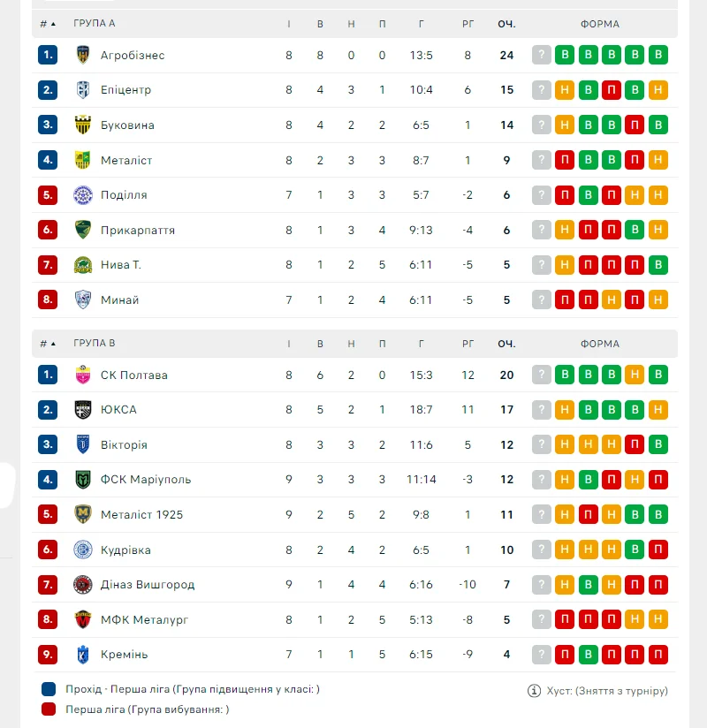The image size is (707, 728).
Task: Click the Прикарпаття team logo
Action: [83, 230]
